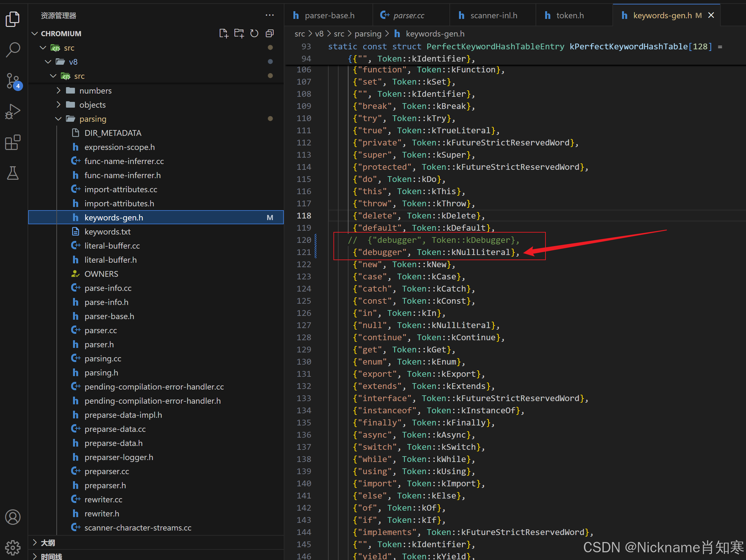This screenshot has height=560, width=746.
Task: Open the Search view in activity bar
Action: 13,50
